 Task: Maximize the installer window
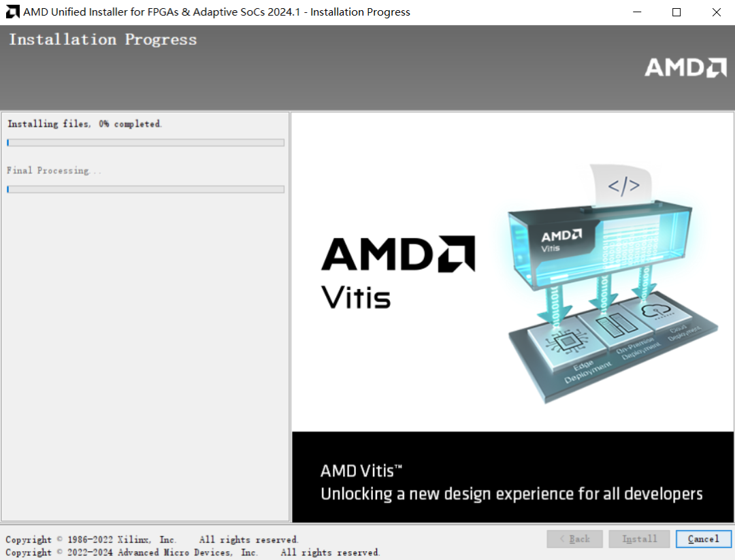coord(676,12)
